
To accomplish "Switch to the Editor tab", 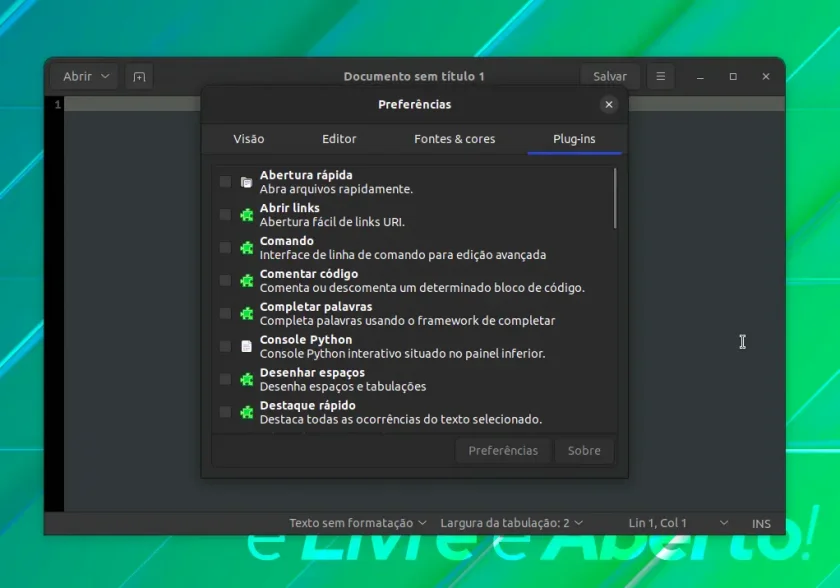I will coord(339,139).
